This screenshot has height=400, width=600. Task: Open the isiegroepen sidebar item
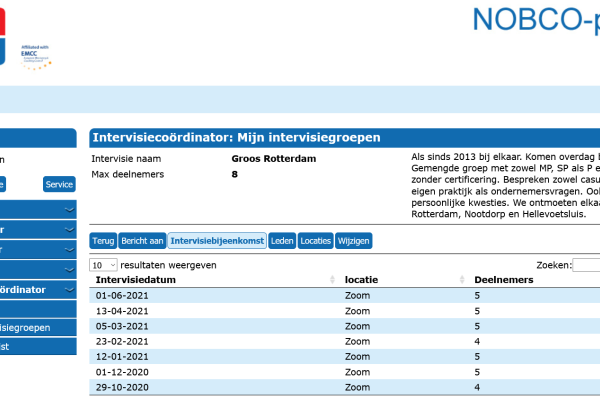click(x=38, y=328)
